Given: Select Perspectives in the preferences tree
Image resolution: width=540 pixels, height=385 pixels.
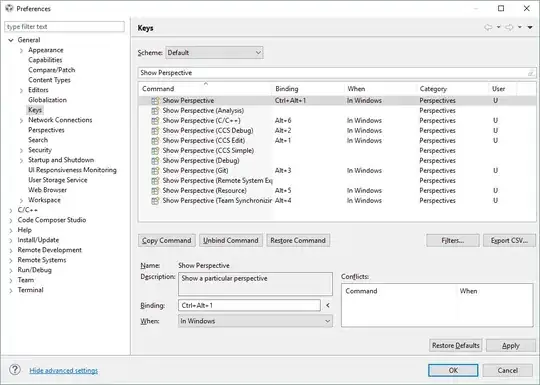Looking at the screenshot, I should 46,130.
